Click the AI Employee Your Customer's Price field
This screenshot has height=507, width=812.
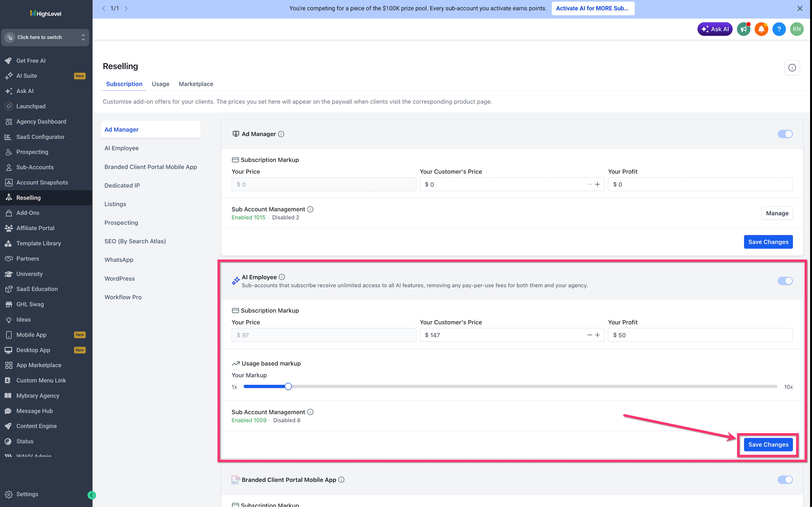click(x=512, y=335)
